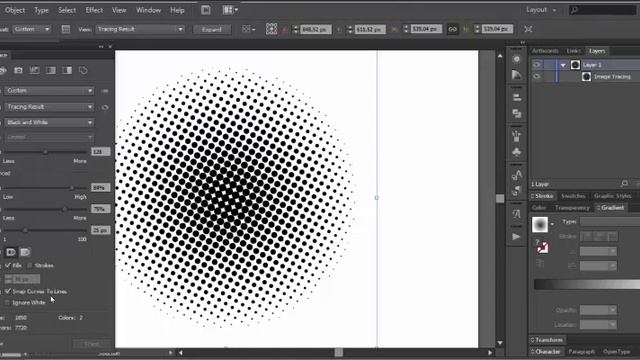The height and width of the screenshot is (360, 640).
Task: Click the Low Color preset icon
Action: pyautogui.click(x=34, y=70)
